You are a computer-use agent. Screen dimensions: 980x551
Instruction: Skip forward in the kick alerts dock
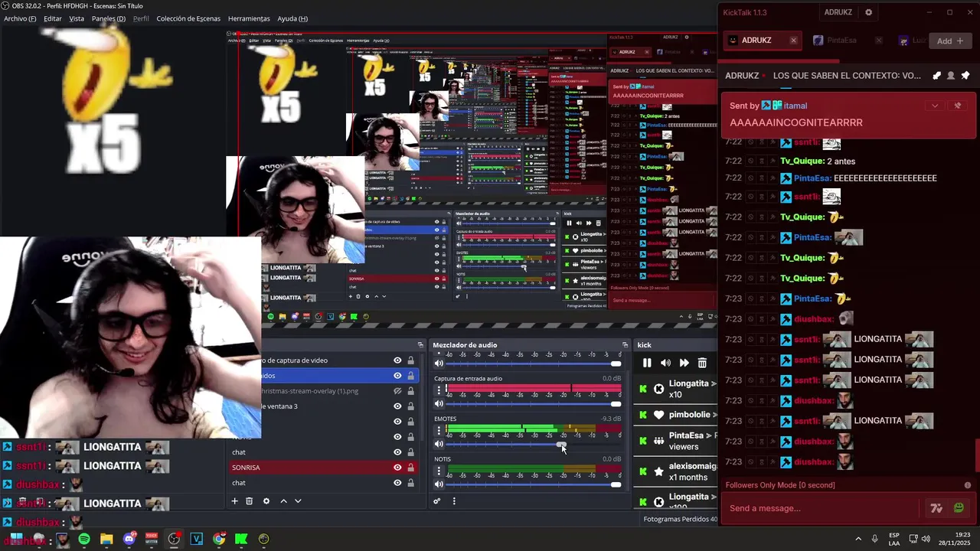(x=684, y=363)
